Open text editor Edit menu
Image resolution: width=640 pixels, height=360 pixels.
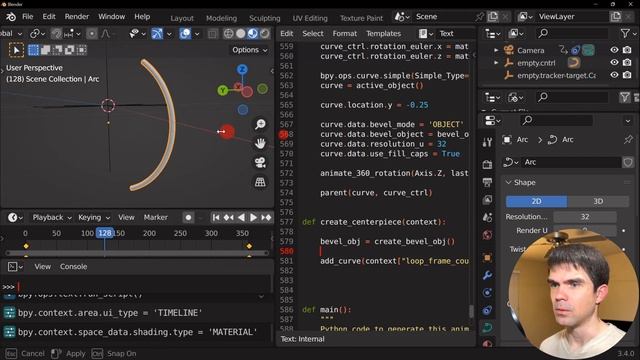point(287,33)
